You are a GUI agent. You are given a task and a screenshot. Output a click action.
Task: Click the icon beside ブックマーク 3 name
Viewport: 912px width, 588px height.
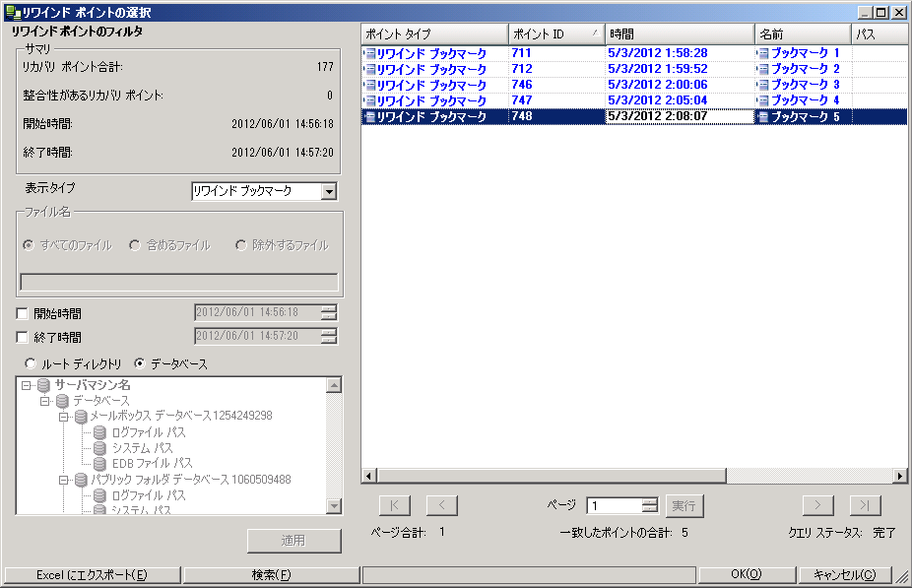pos(763,85)
